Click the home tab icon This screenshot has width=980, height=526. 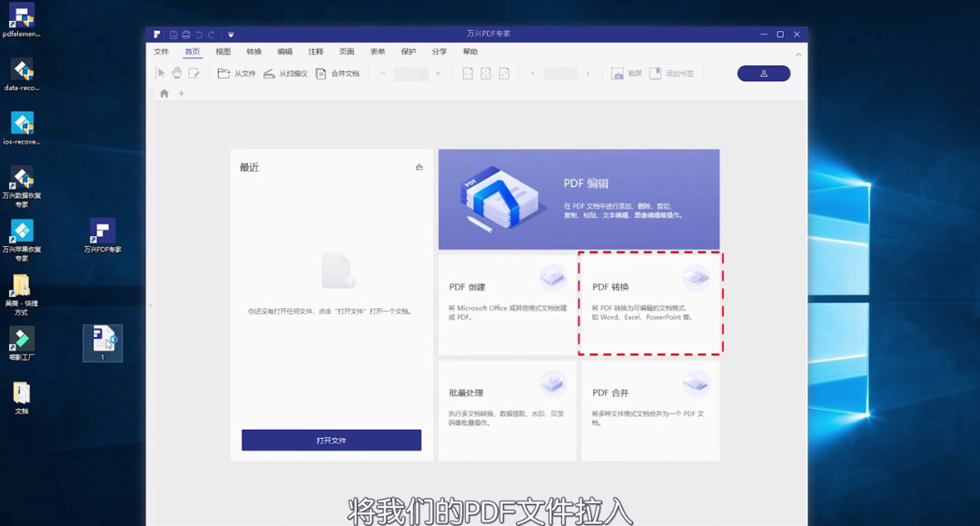click(x=164, y=94)
